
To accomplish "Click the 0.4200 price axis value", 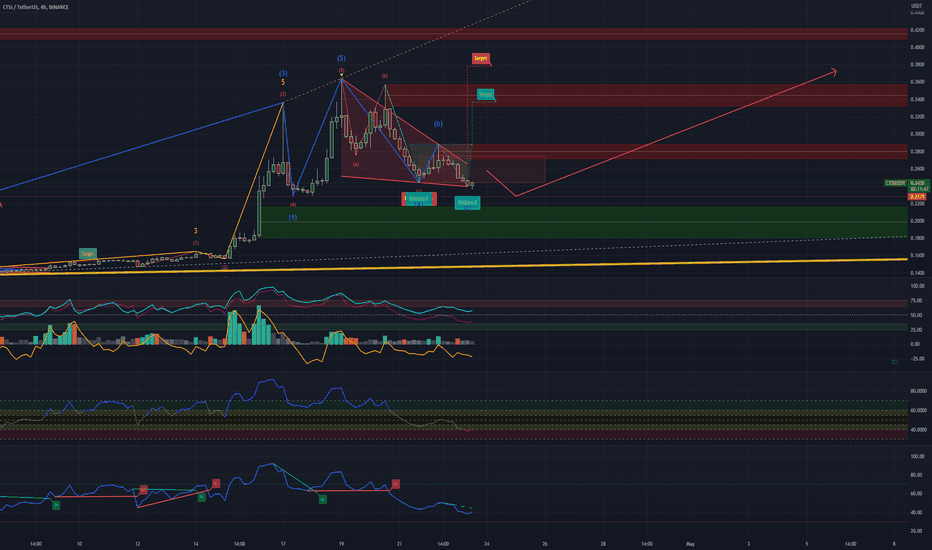I will pyautogui.click(x=917, y=30).
